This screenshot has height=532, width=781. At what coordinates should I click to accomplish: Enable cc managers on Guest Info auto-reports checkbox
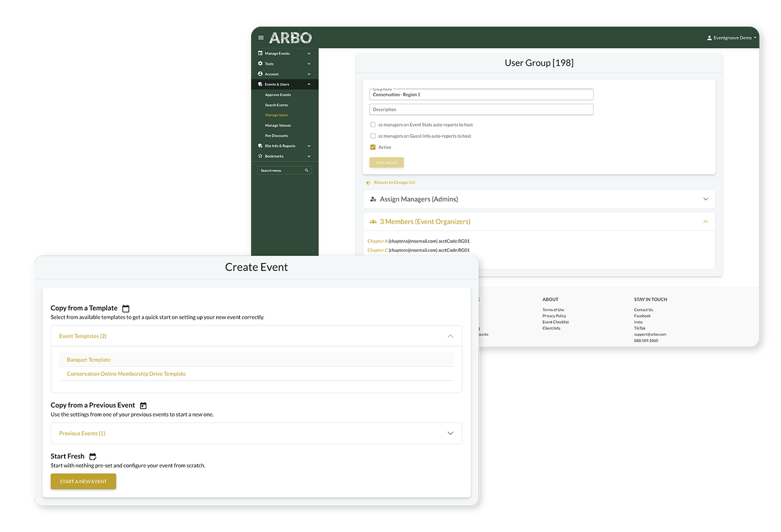click(x=373, y=136)
